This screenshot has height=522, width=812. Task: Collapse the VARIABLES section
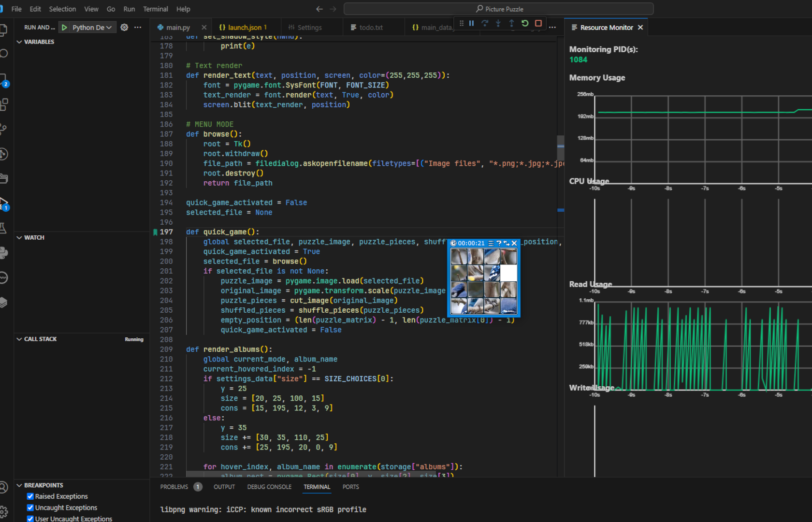click(39, 42)
